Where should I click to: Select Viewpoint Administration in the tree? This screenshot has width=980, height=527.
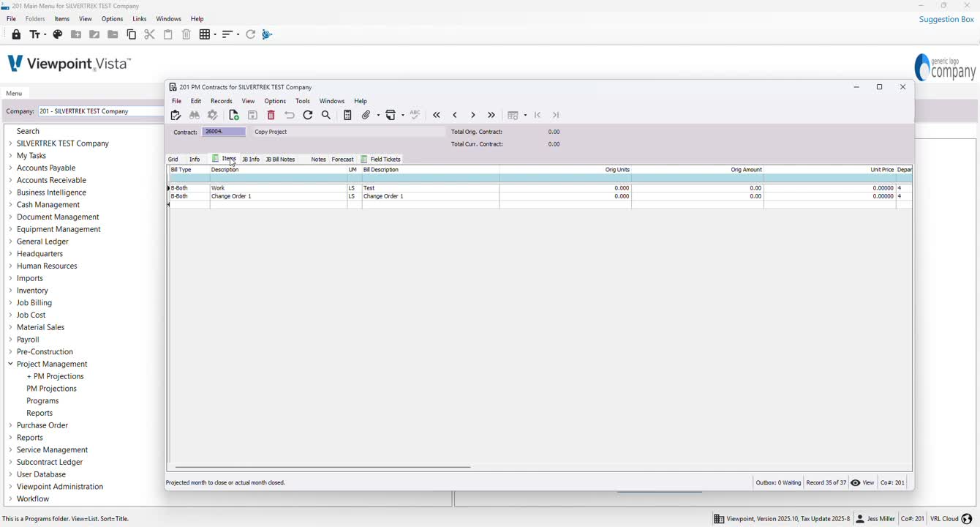[60, 487]
